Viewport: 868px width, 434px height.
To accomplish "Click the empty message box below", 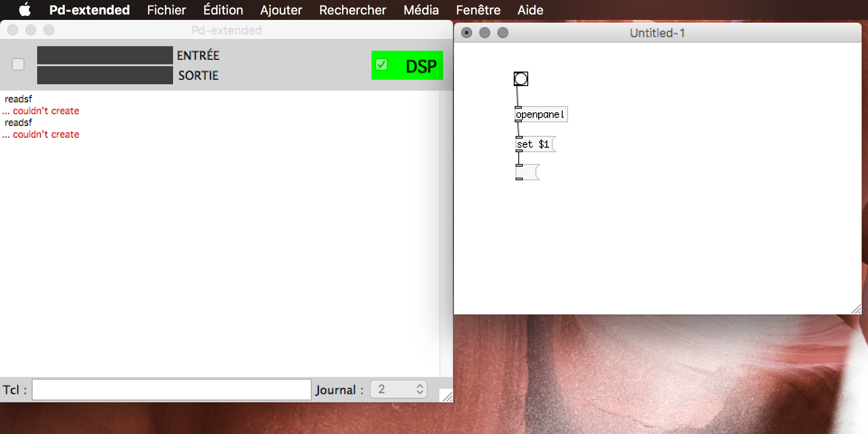I will click(527, 172).
